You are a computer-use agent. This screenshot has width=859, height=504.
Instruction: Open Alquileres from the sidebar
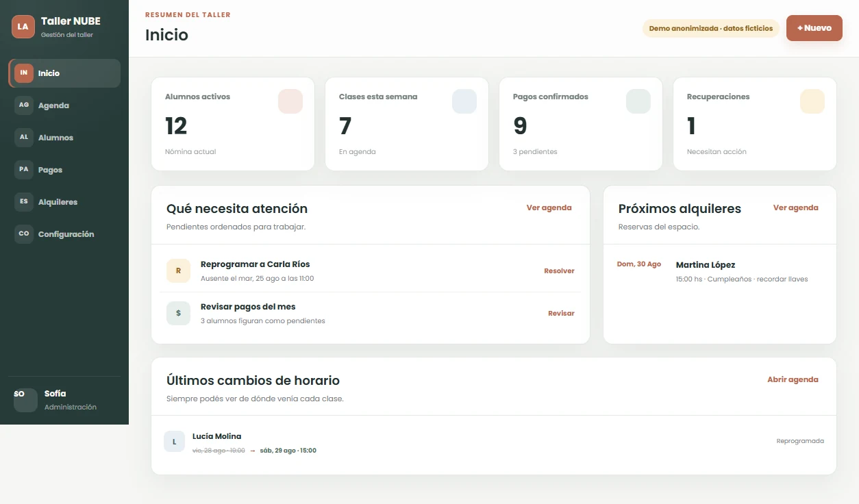click(64, 202)
